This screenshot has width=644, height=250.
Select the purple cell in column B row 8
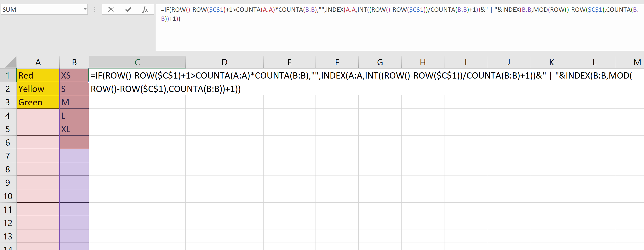pyautogui.click(x=74, y=169)
